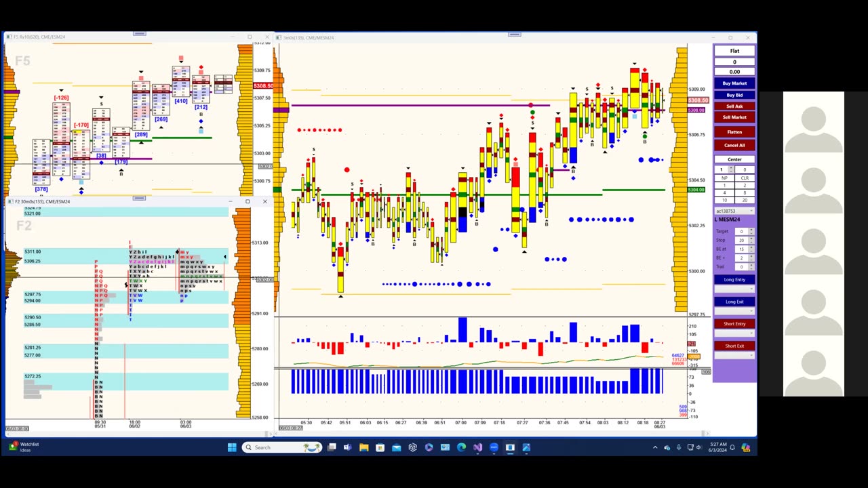
Task: Click the Sell Market button
Action: [734, 117]
